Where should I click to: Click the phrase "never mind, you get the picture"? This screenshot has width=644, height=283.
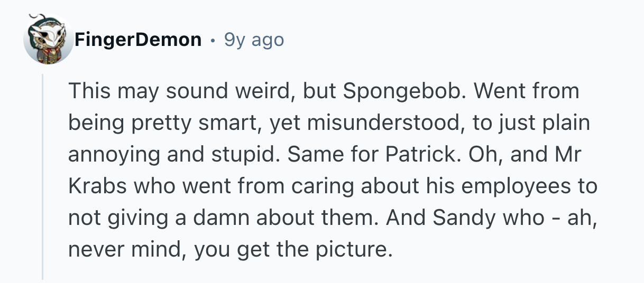click(x=231, y=248)
